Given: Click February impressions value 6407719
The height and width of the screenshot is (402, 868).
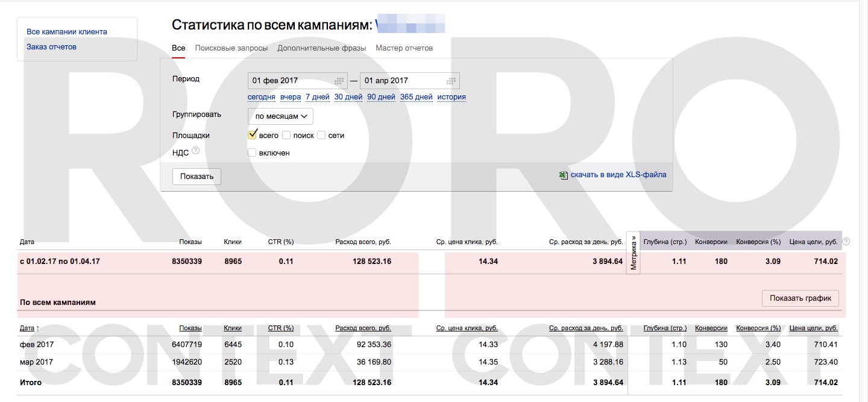Looking at the screenshot, I should pyautogui.click(x=186, y=345).
